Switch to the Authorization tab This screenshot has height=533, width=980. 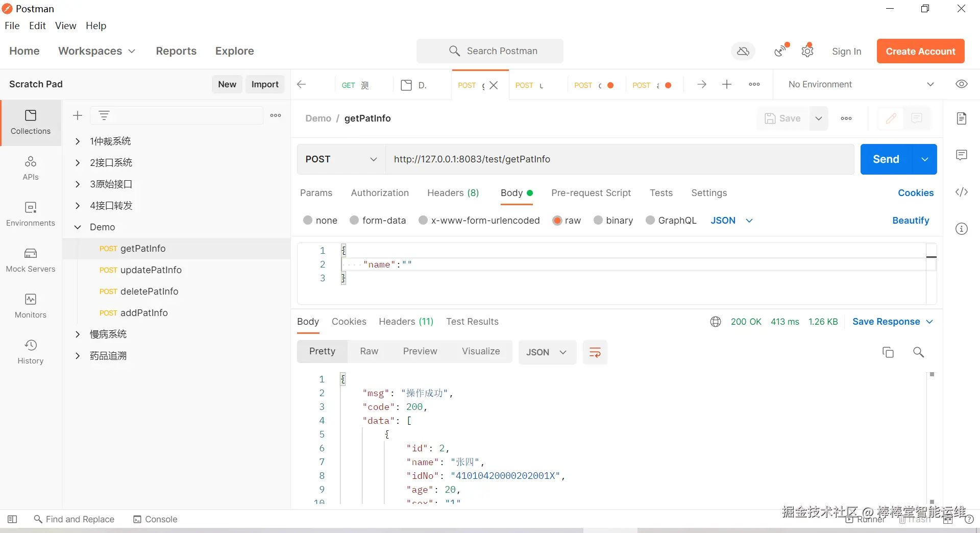coord(380,193)
